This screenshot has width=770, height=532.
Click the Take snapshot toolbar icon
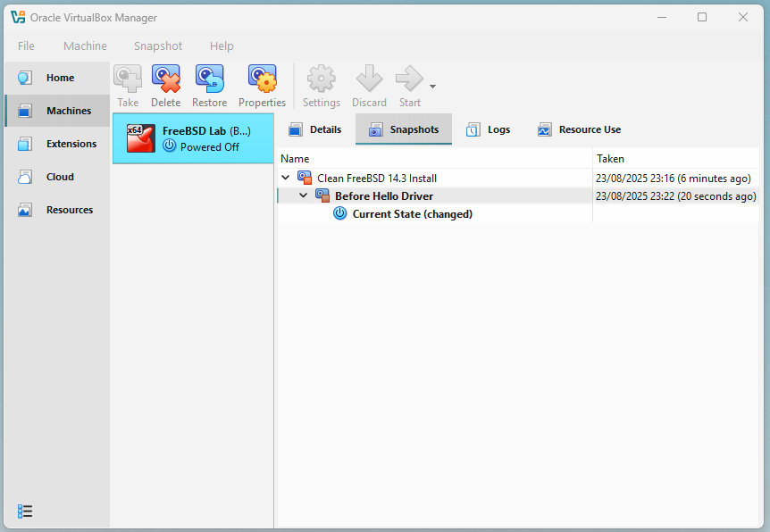coord(128,79)
